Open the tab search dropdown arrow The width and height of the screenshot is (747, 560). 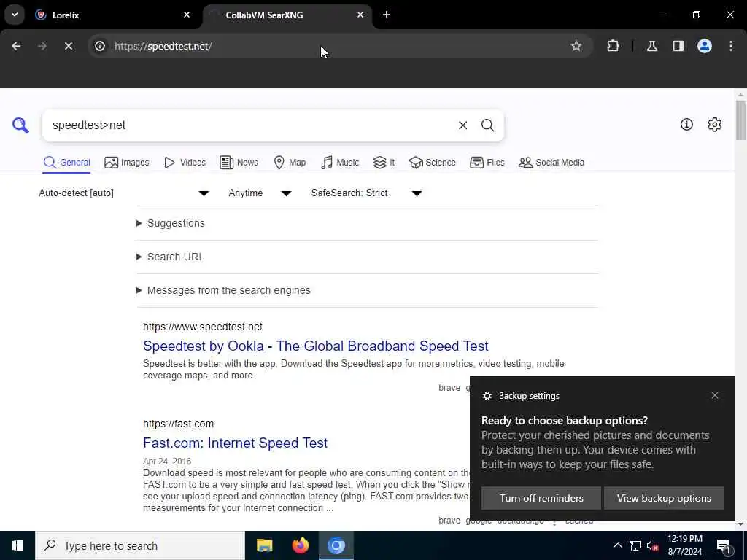pos(15,15)
